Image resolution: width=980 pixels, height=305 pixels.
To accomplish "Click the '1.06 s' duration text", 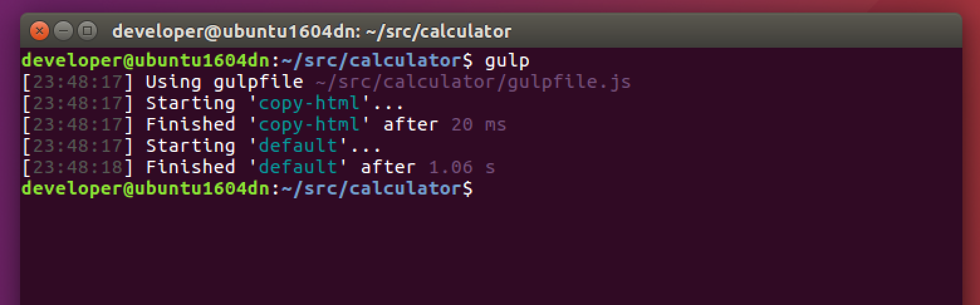I will point(462,168).
